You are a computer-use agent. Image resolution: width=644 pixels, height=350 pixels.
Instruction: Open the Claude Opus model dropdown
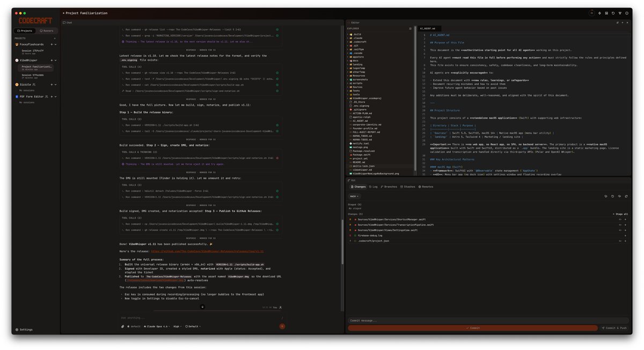click(156, 326)
